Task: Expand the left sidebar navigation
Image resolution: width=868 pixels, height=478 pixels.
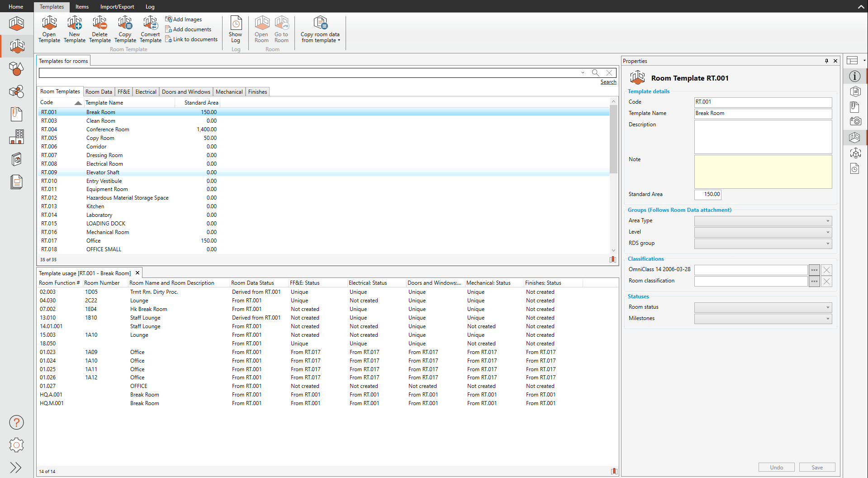Action: coord(16,467)
